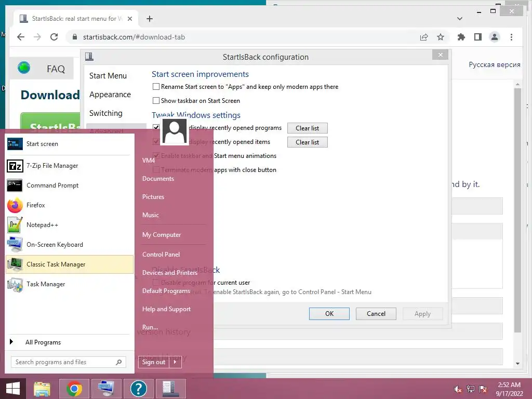
Task: Launch 7-Zip File Manager from start menu
Action: point(70,166)
